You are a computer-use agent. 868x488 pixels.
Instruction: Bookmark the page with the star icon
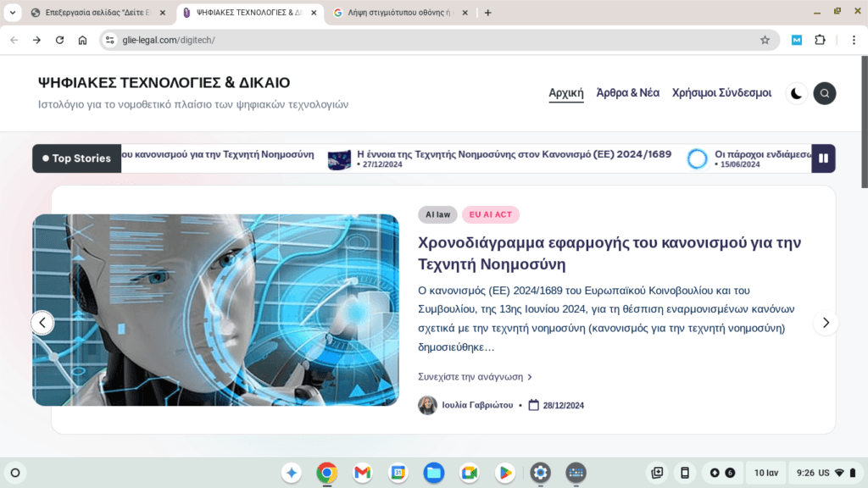click(x=764, y=39)
